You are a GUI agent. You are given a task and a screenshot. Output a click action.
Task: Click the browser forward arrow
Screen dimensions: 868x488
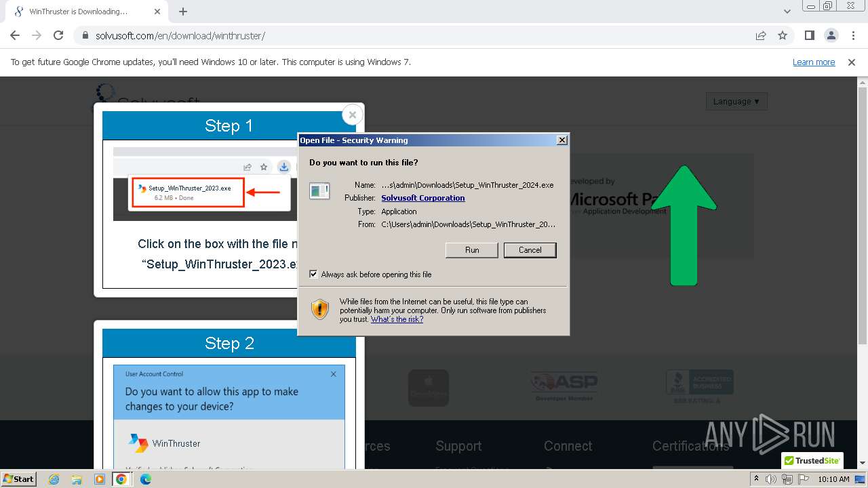(x=37, y=36)
